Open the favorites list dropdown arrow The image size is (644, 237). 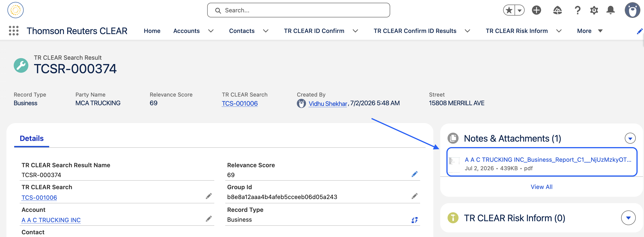point(520,10)
